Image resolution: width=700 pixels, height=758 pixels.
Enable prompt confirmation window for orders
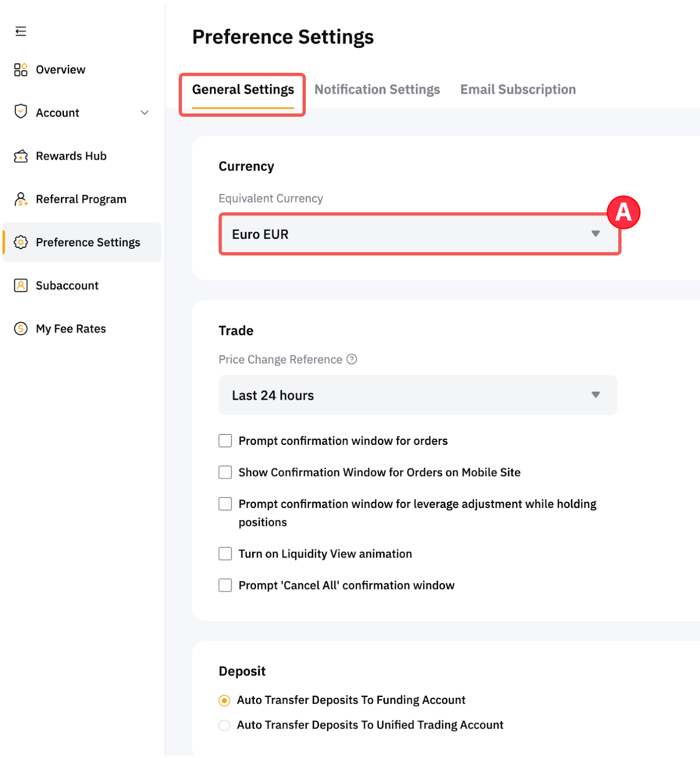(x=225, y=441)
